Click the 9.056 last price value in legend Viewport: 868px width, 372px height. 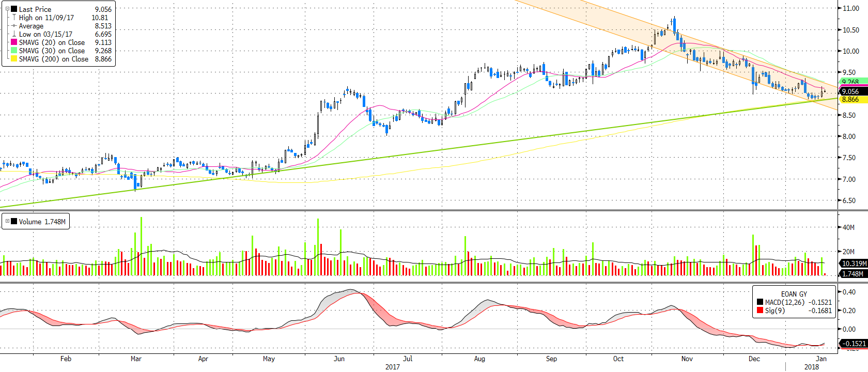[103, 9]
